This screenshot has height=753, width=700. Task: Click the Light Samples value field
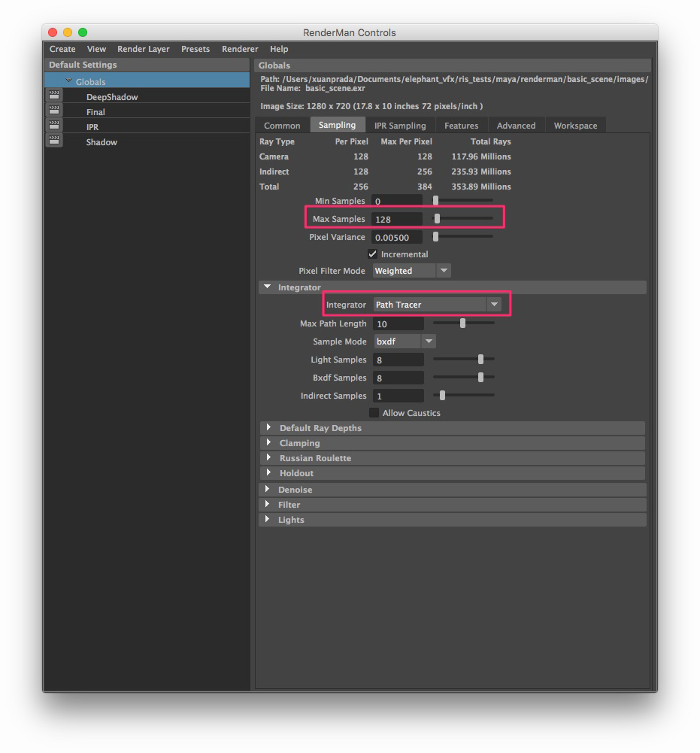click(x=398, y=360)
